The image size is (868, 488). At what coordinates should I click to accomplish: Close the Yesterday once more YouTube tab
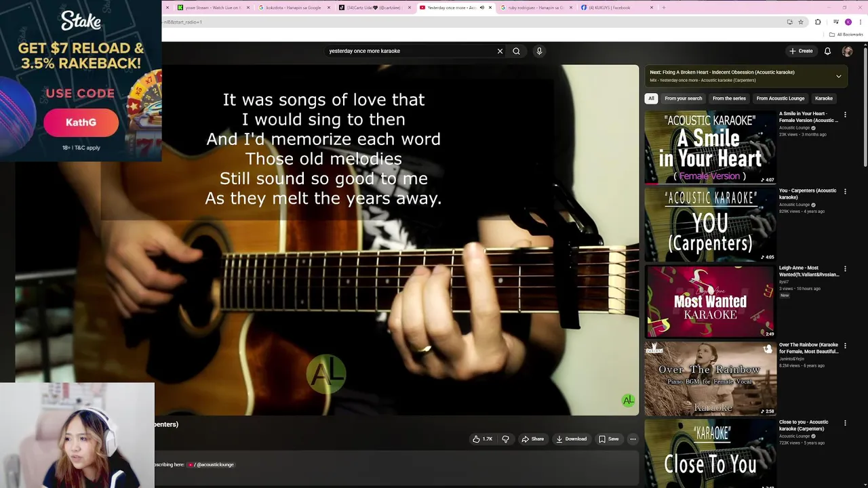(x=490, y=7)
